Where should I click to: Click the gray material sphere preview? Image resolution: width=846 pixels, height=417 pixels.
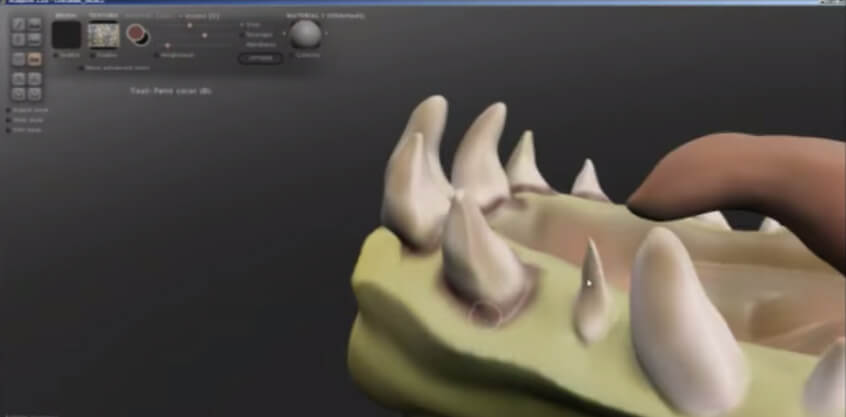point(305,34)
